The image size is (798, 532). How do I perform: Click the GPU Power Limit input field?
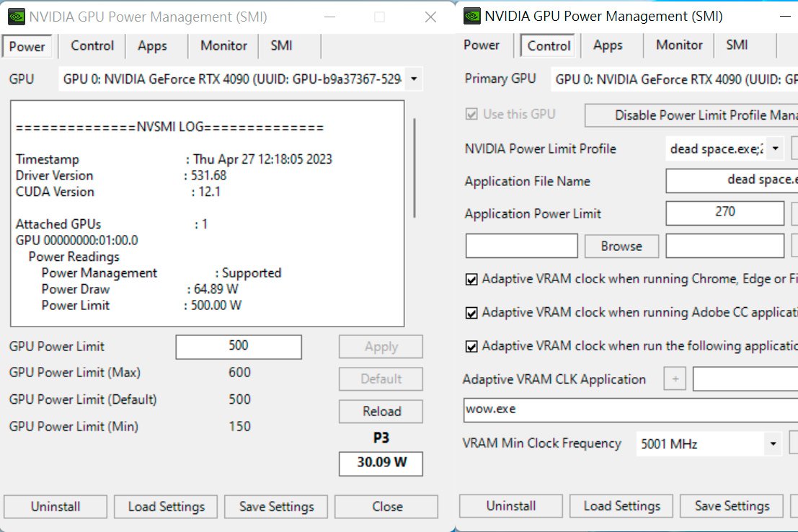click(x=239, y=347)
